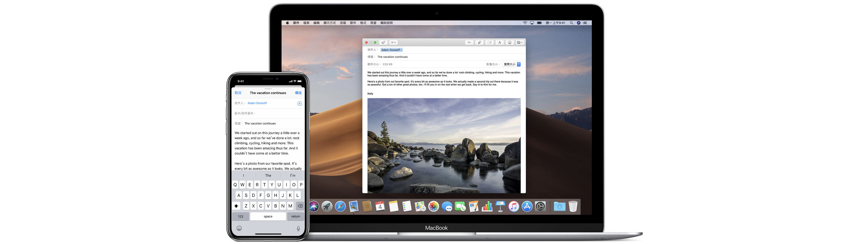Viewport: 868px width, 244px height.
Task: Click the Markup attachment toolbar icon
Action: pos(489,43)
